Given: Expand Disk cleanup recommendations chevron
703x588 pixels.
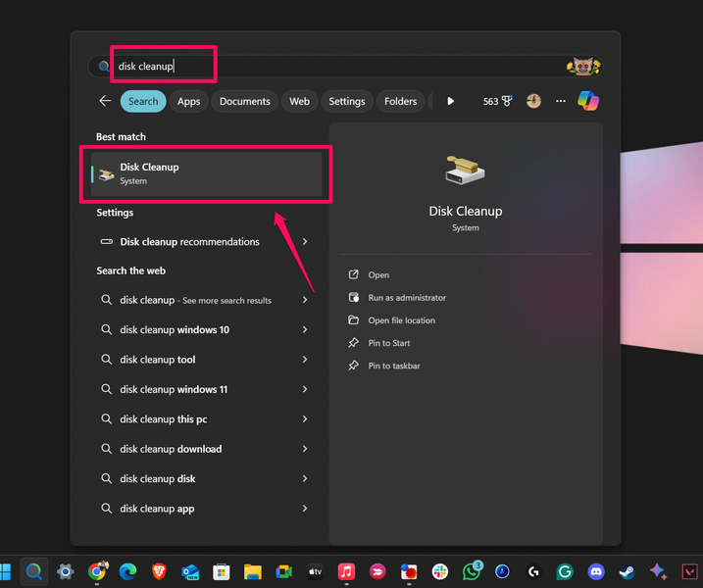Looking at the screenshot, I should 305,242.
